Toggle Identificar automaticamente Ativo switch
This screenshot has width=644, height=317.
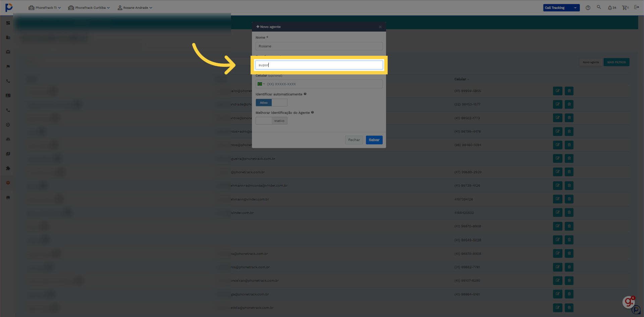271,103
